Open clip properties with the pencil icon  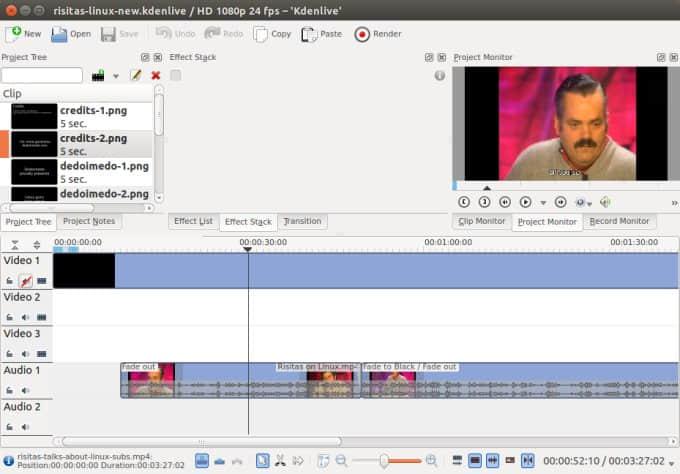coord(136,76)
